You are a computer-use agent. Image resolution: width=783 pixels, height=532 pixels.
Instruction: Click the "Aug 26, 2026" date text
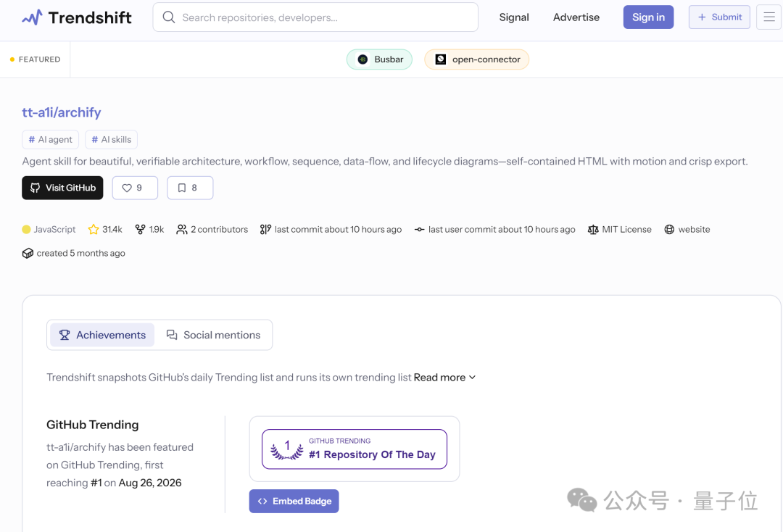pos(150,483)
